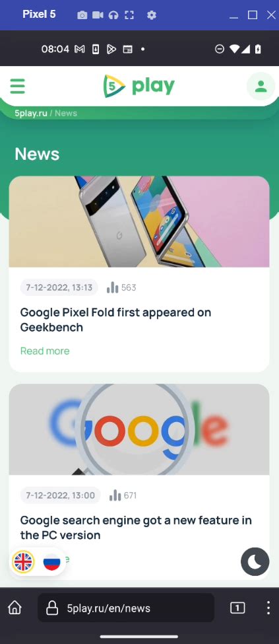Click the 5play logo
The image size is (279, 644).
(x=139, y=86)
